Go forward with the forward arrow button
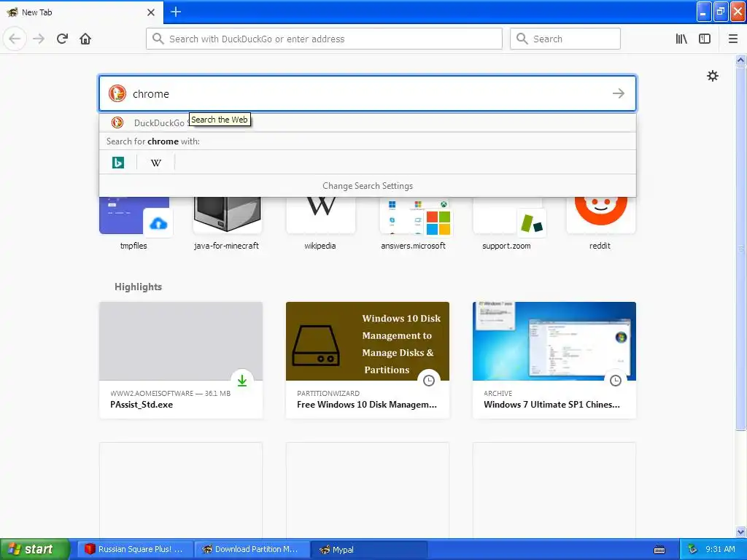The image size is (747, 560). pyautogui.click(x=39, y=39)
